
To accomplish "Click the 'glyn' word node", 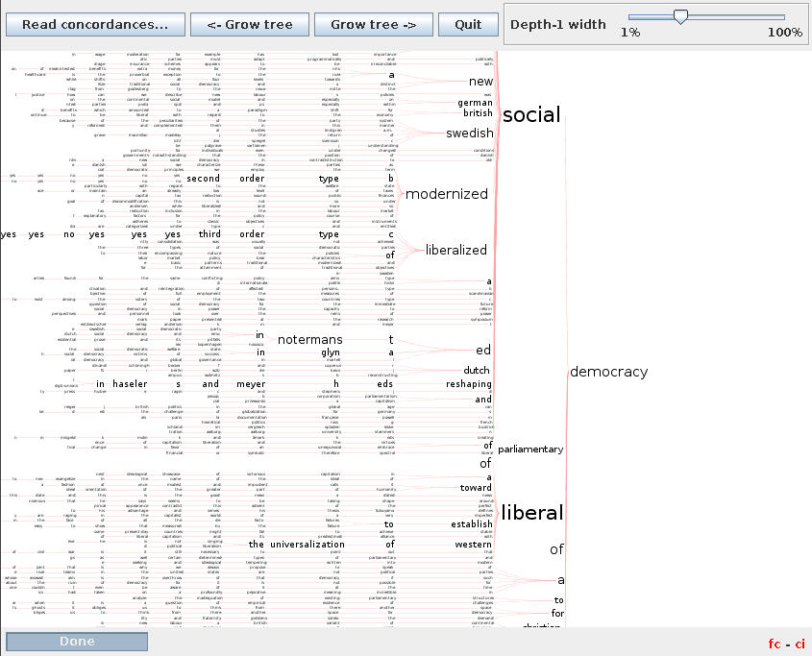I will pyautogui.click(x=331, y=352).
